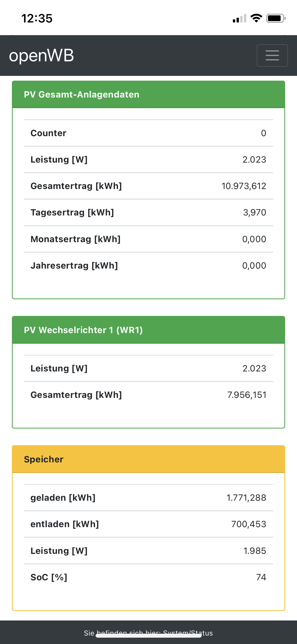The image size is (297, 644).
Task: Click the Monatsertrag [kWh] label
Action: click(x=76, y=239)
